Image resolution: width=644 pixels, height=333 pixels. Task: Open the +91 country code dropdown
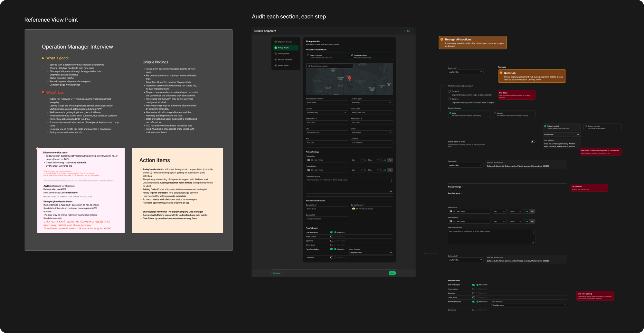point(356,209)
